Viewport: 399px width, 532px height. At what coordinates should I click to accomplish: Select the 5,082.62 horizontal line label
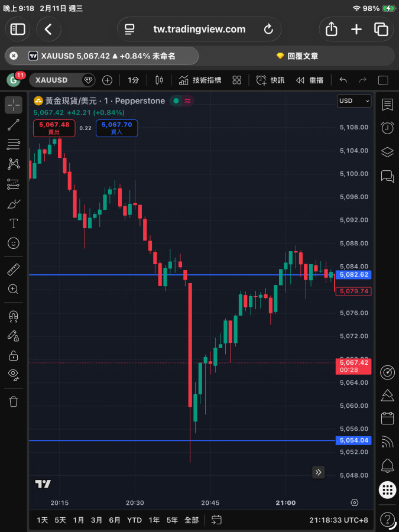click(x=353, y=274)
